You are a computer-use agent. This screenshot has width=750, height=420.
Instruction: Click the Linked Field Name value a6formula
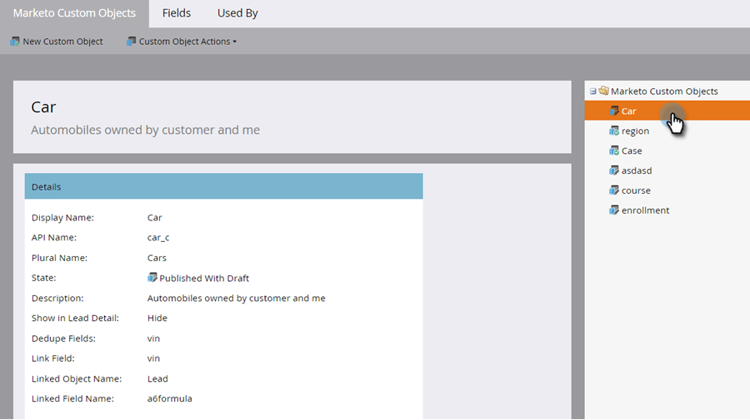pos(170,398)
